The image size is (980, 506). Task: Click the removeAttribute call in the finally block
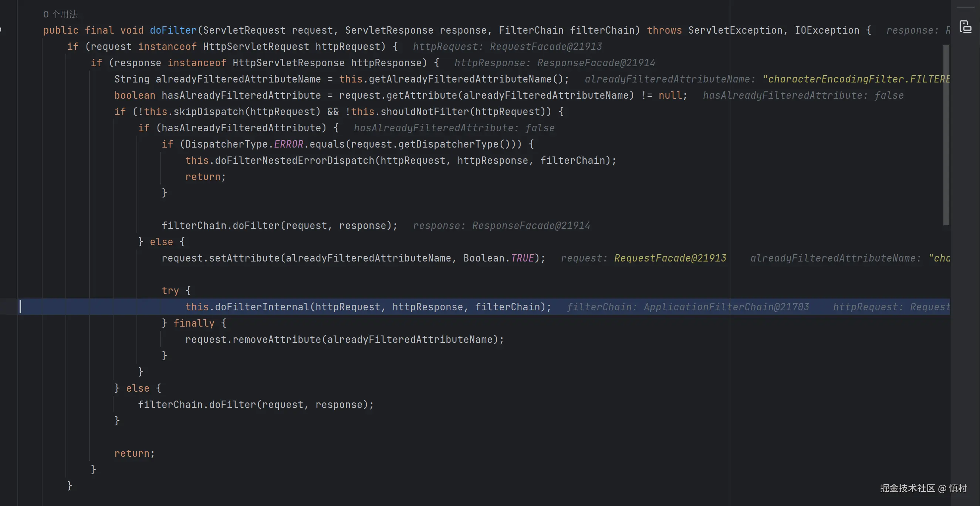pyautogui.click(x=277, y=339)
